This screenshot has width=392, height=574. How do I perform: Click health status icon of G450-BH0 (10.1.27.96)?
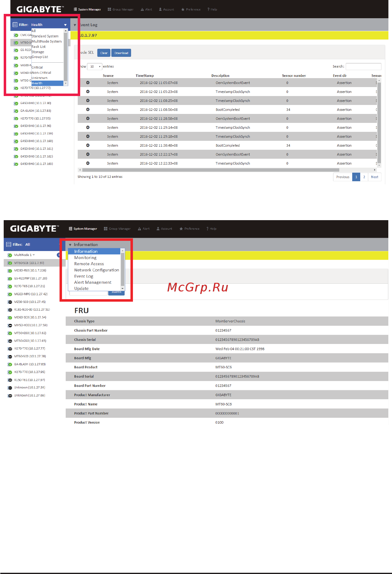pos(16,126)
